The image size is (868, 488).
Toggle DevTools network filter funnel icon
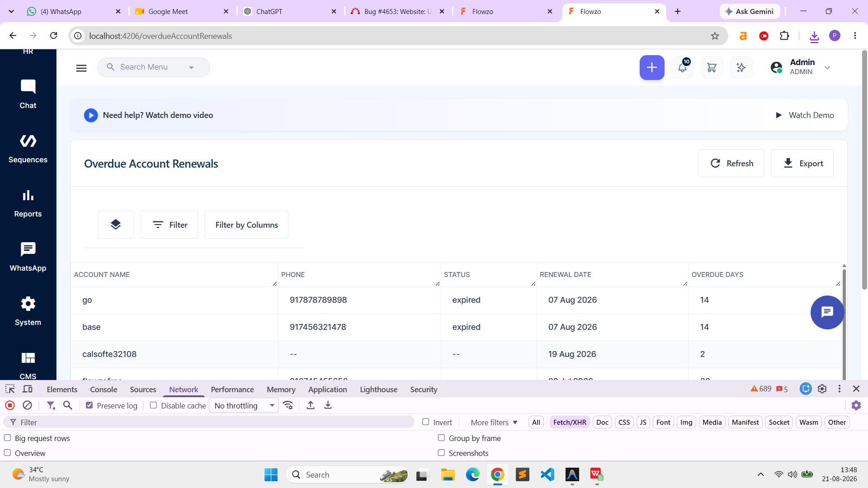point(51,405)
